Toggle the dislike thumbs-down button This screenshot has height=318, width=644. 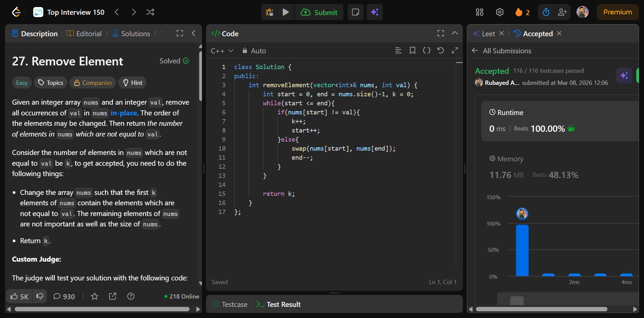pos(40,297)
